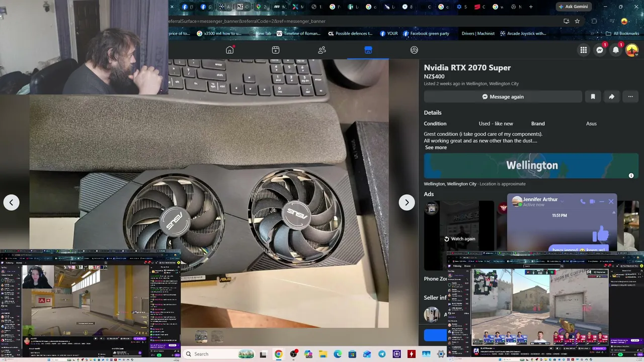Open the Facebook apps menu grid
This screenshot has width=644, height=362.
pyautogui.click(x=584, y=50)
